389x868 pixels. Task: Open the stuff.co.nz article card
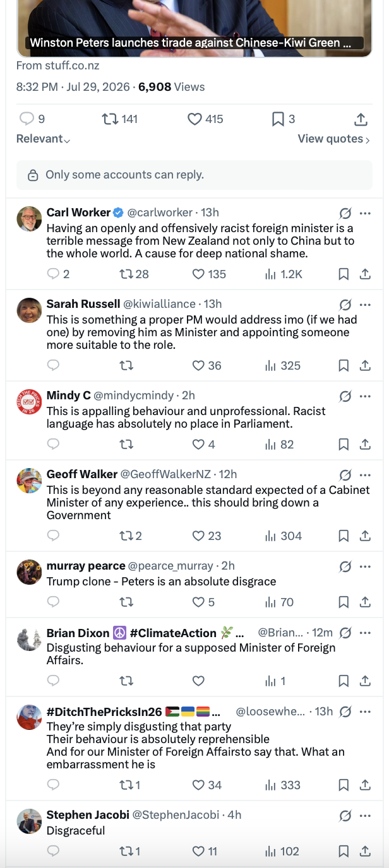point(194,29)
